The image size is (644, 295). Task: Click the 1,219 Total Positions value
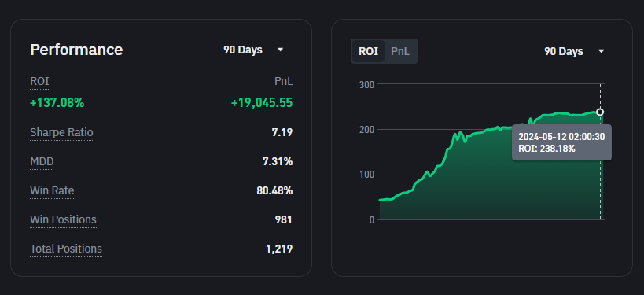click(279, 249)
